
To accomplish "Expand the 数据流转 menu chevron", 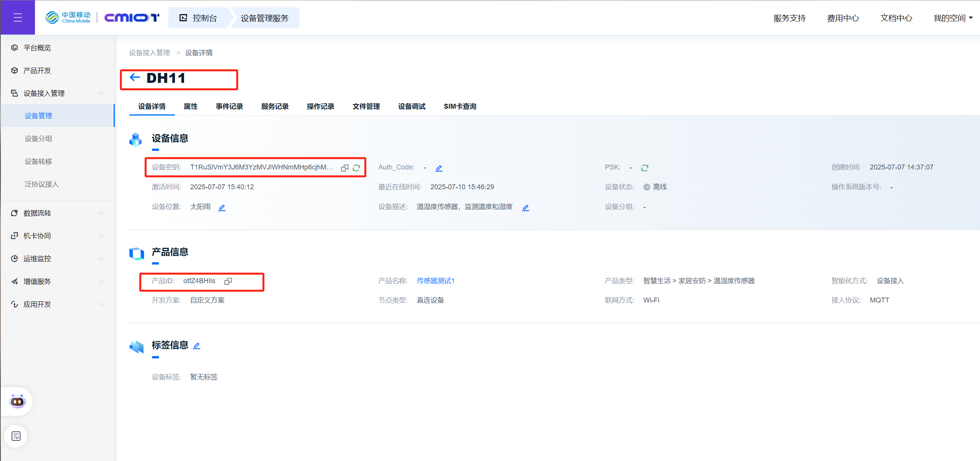I will click(101, 213).
